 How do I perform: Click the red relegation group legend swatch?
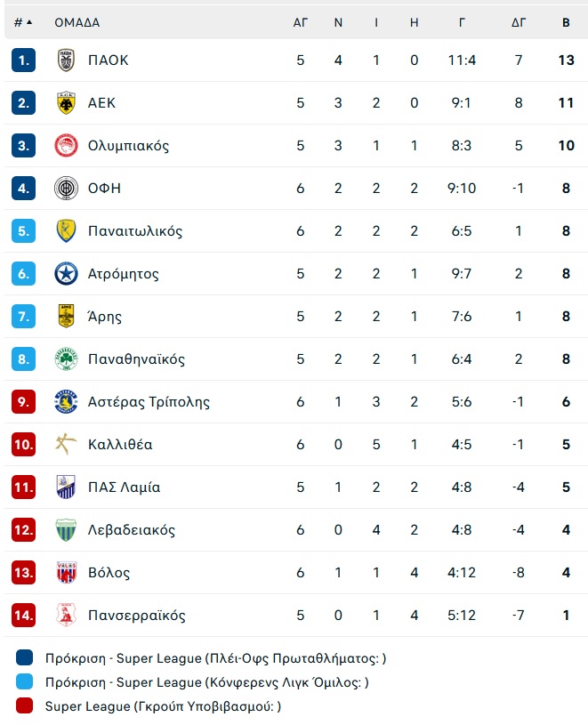(x=25, y=705)
